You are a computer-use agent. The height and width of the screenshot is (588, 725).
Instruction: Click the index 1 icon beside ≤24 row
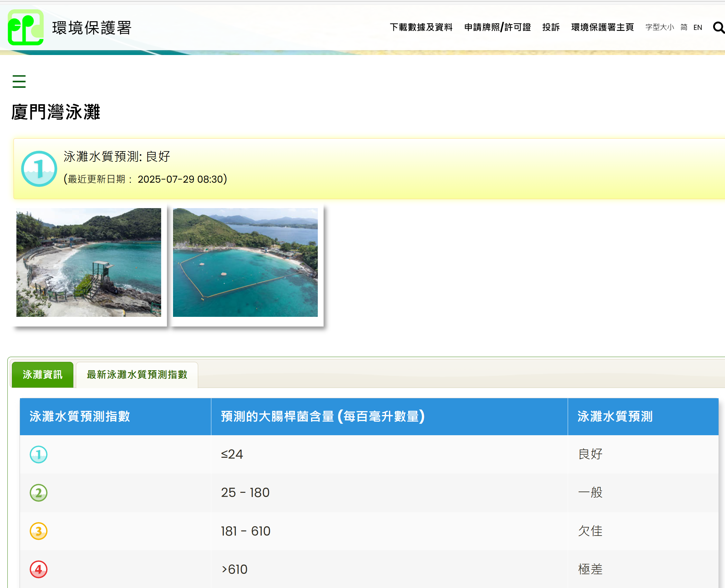point(38,454)
